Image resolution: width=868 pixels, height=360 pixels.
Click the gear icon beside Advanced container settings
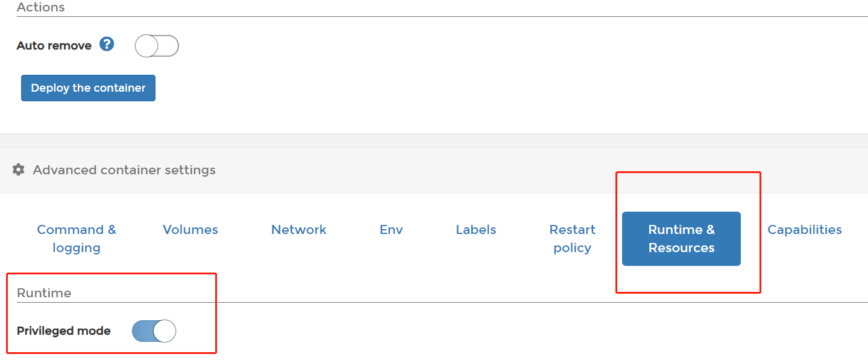(19, 170)
